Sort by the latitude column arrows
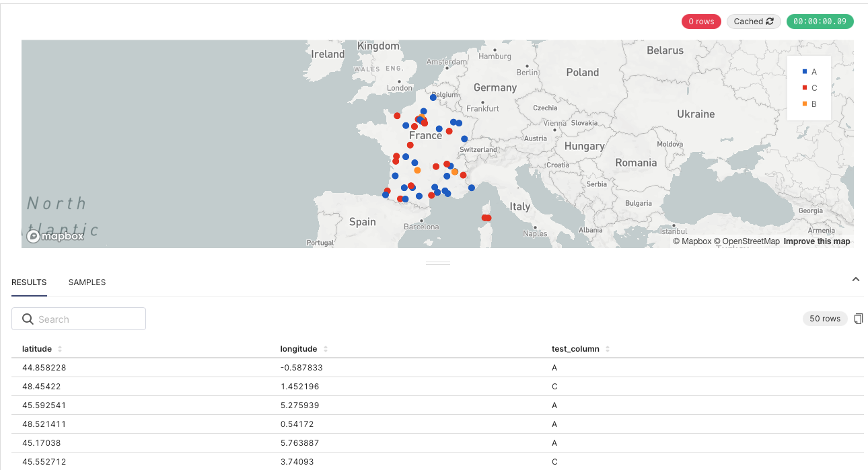Screen dimensions: 868x470 (x=60, y=349)
